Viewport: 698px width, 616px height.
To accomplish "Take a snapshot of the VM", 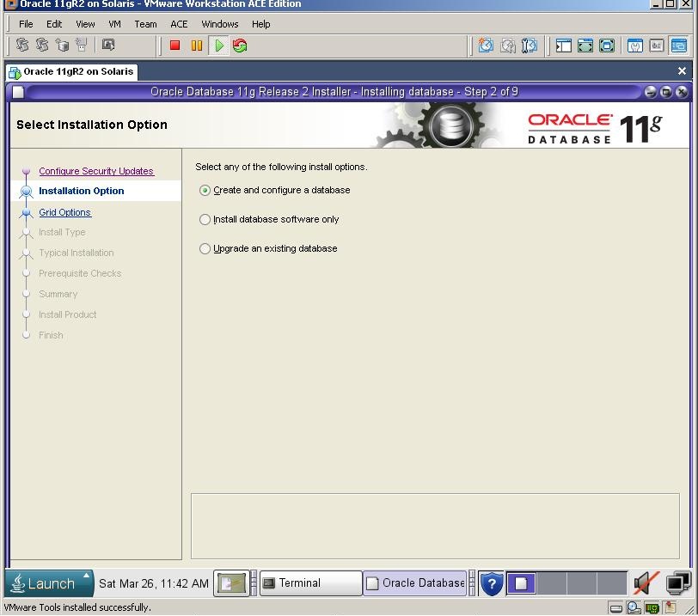I will pos(484,46).
